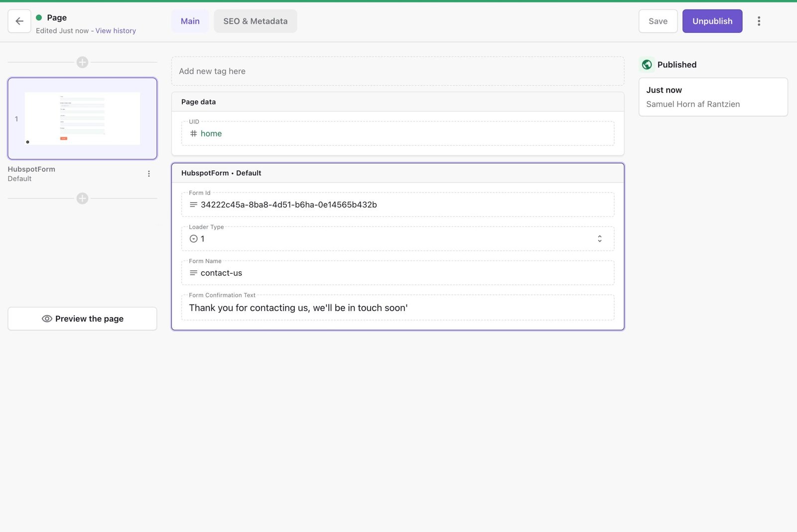Viewport: 797px width, 532px height.
Task: Open View history
Action: [115, 30]
